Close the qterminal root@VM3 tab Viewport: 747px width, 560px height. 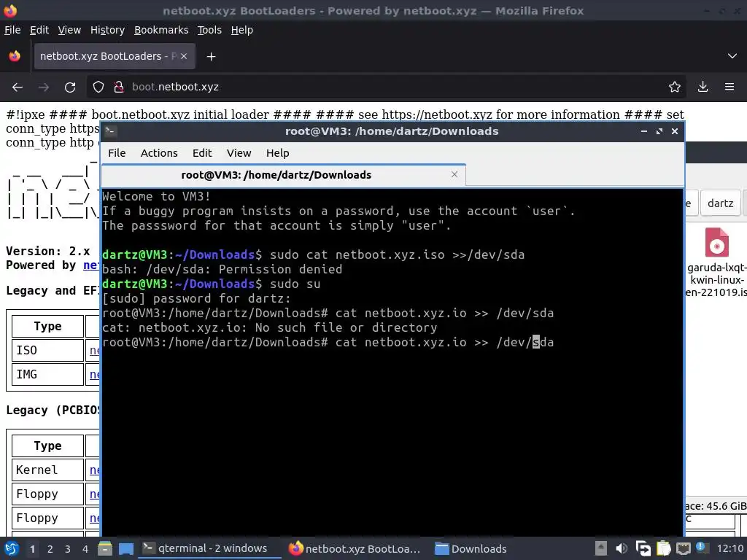tap(454, 174)
